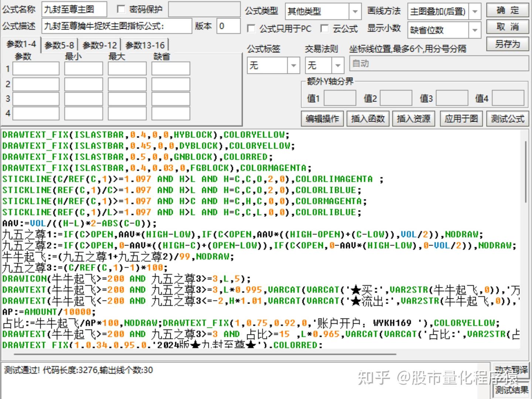
Task: Click the 测试通过 status message text
Action: point(78,370)
